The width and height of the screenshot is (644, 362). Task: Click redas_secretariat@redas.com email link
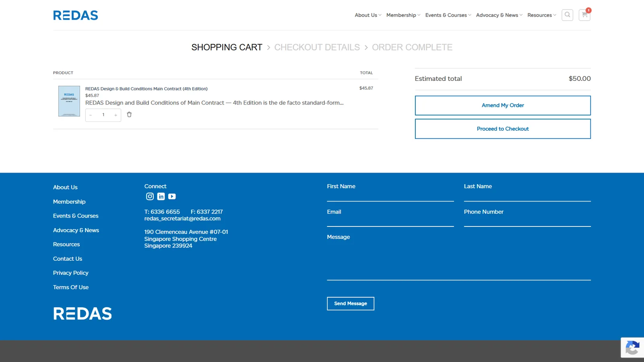[182, 219]
